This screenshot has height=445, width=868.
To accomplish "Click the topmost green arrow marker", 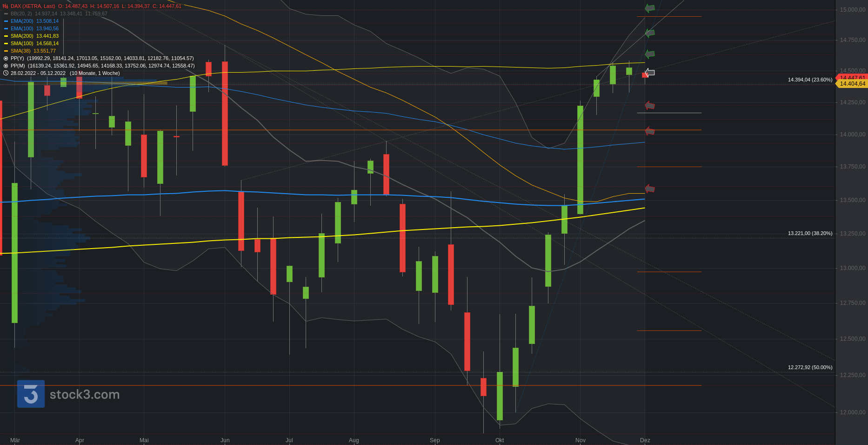I will click(650, 8).
